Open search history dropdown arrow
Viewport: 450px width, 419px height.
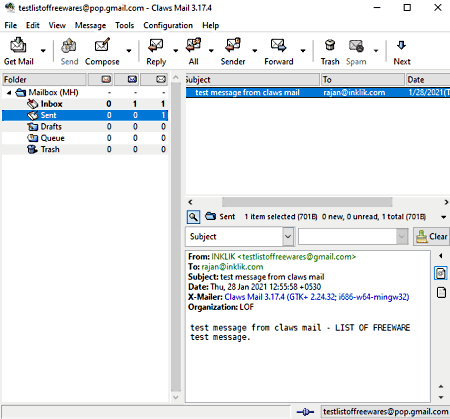point(402,237)
